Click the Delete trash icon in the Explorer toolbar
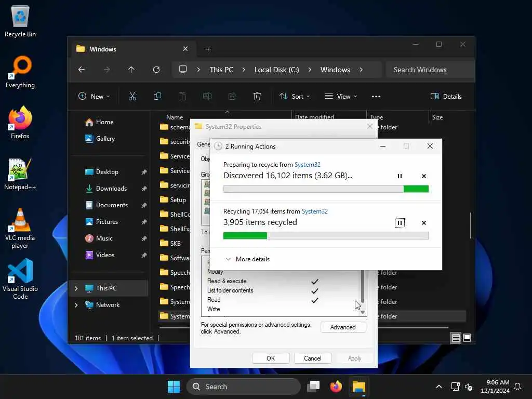This screenshot has height=399, width=532. point(257,96)
